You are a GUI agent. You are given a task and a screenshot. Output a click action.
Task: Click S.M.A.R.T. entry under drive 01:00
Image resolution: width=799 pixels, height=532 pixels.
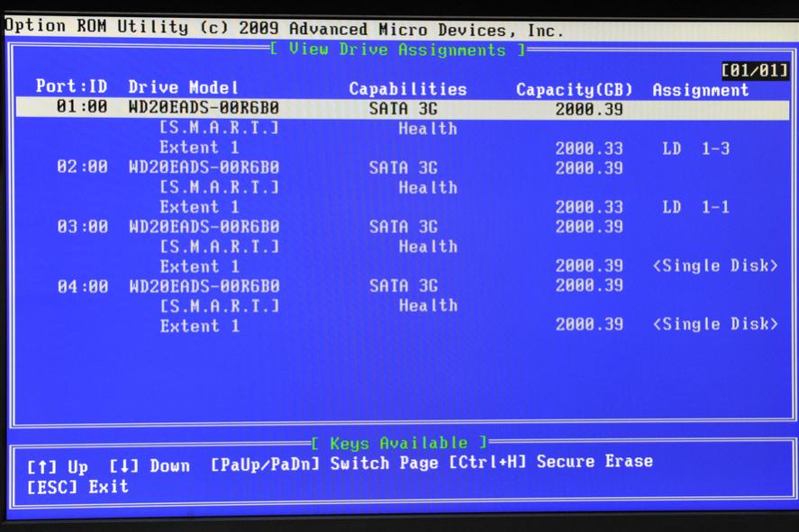219,128
